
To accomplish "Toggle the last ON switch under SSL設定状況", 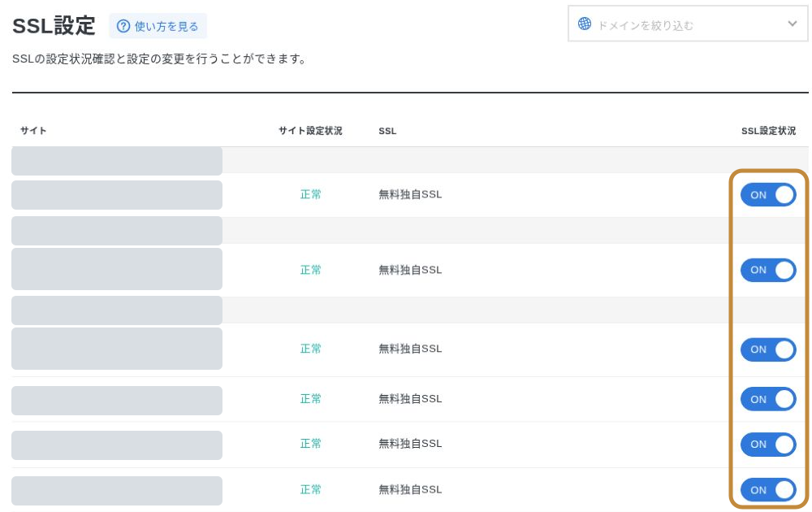I will tap(768, 490).
